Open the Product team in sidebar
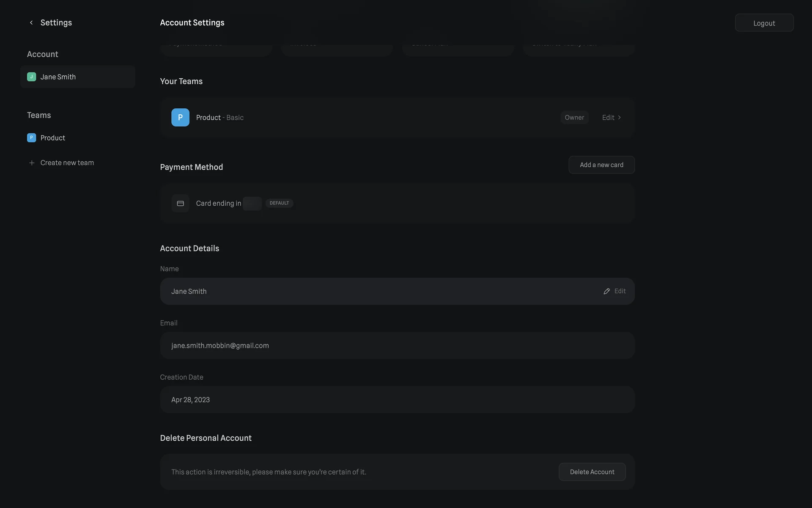This screenshot has height=508, width=812. (53, 138)
